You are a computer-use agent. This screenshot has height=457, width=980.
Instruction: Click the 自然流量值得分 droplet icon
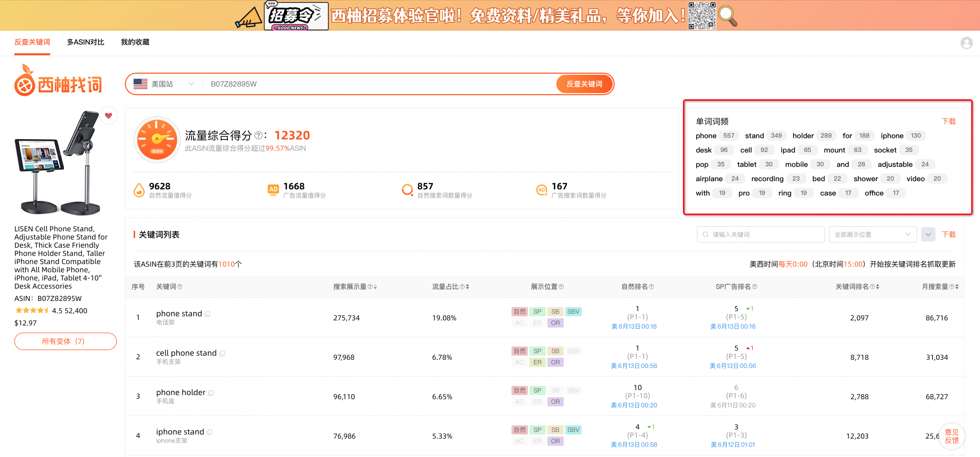tap(139, 190)
